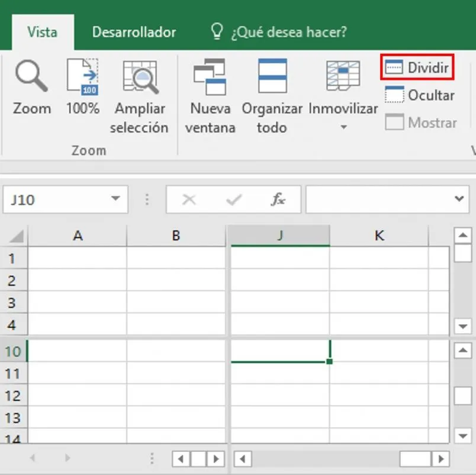Click the Name Box showing J10

pyautogui.click(x=56, y=199)
